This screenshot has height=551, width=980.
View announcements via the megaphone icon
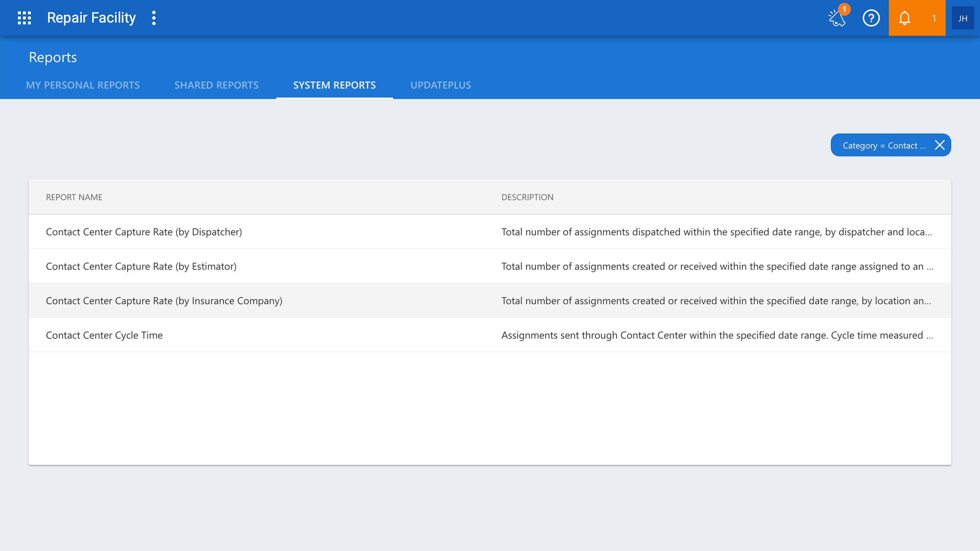pos(837,18)
